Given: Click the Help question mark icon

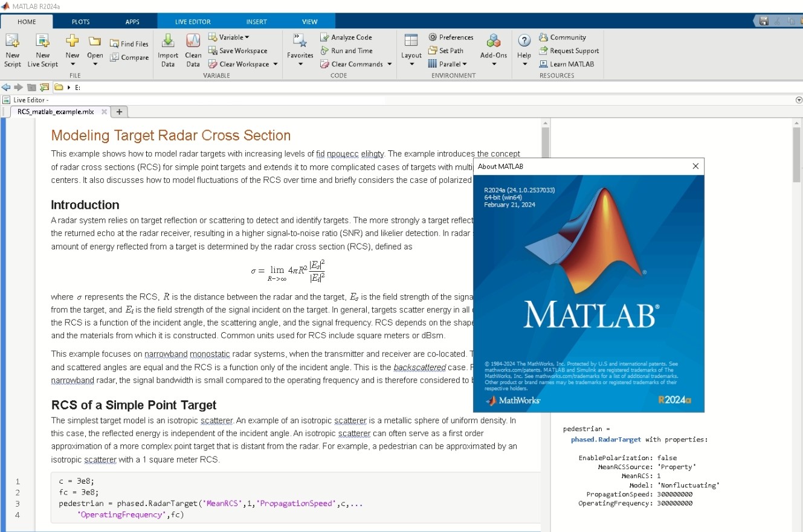Looking at the screenshot, I should [x=524, y=40].
